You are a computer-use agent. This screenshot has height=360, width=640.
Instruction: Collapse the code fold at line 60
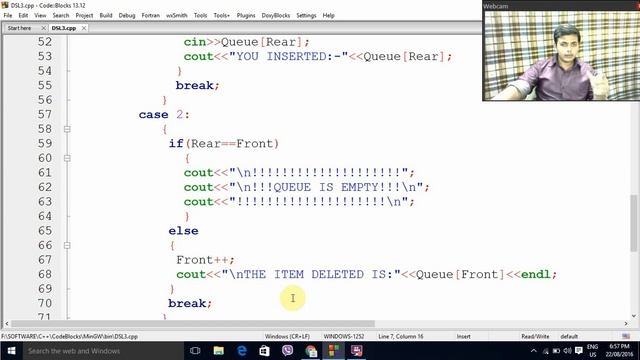pos(67,158)
